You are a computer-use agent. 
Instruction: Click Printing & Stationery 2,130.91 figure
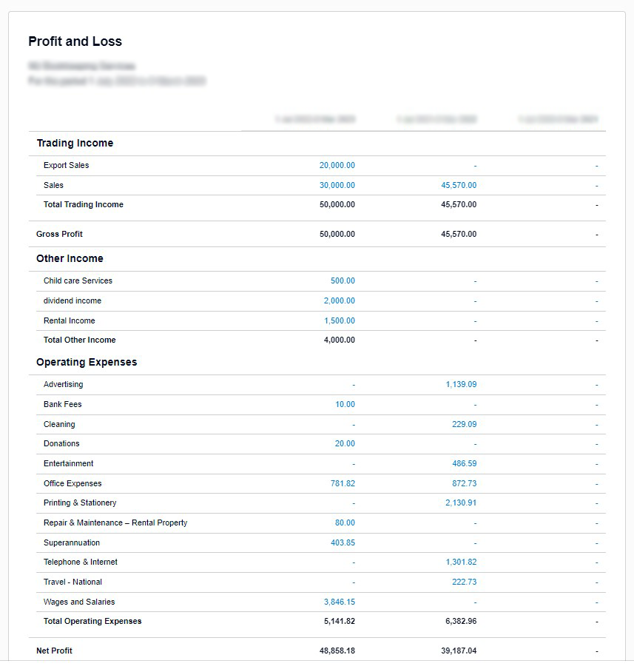tap(461, 503)
